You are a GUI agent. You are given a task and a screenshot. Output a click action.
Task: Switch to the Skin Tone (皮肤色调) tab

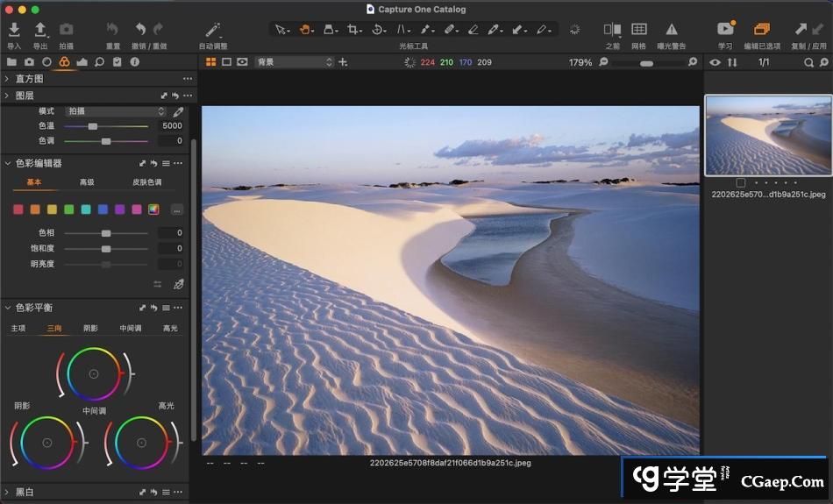tap(146, 182)
